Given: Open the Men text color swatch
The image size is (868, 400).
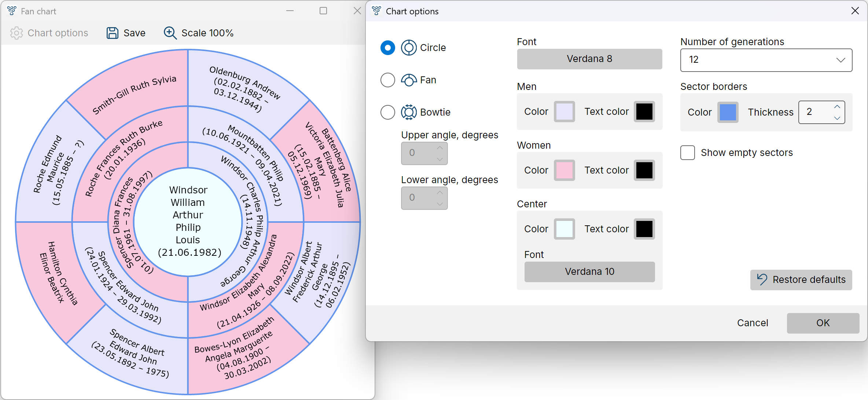Looking at the screenshot, I should (x=644, y=112).
